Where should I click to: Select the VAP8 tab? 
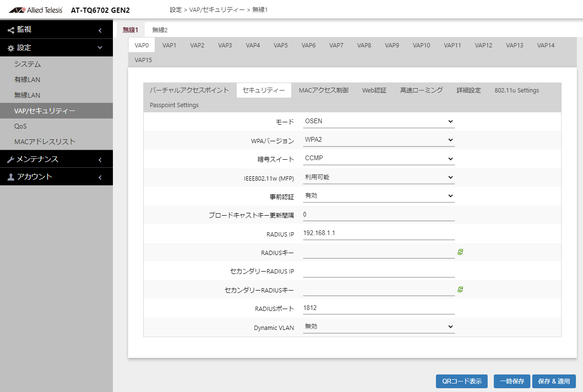pos(364,46)
